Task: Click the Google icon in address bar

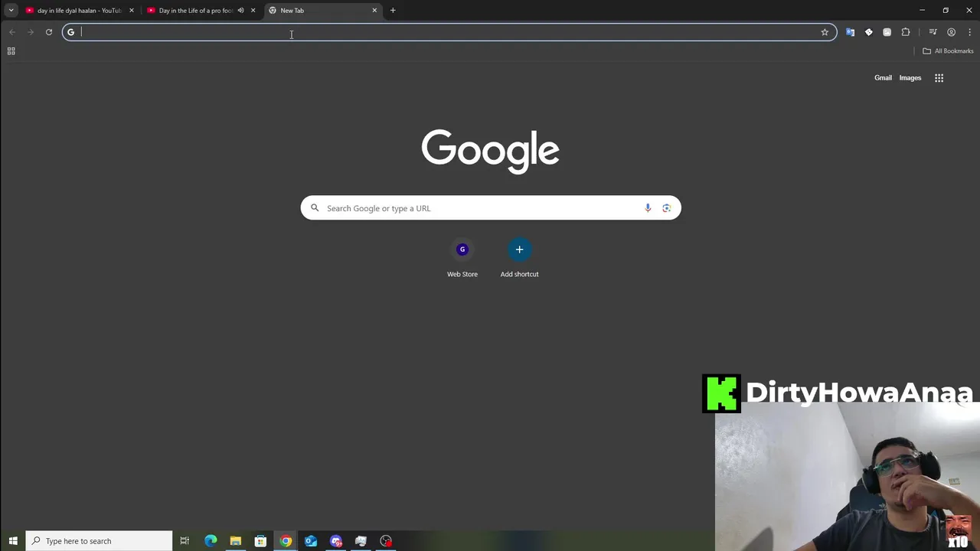Action: point(70,32)
